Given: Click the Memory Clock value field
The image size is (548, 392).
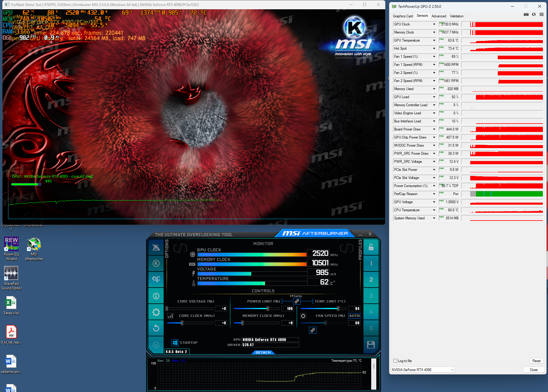Looking at the screenshot, I should coord(288,323).
